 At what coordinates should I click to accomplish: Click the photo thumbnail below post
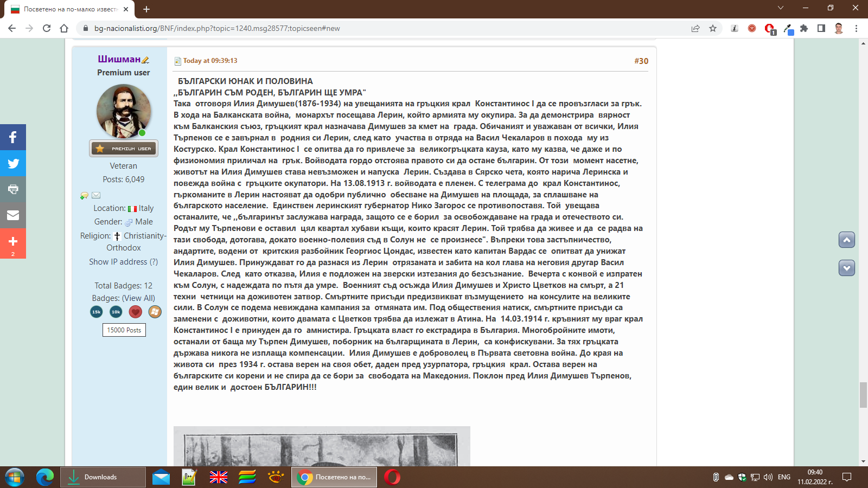322,446
